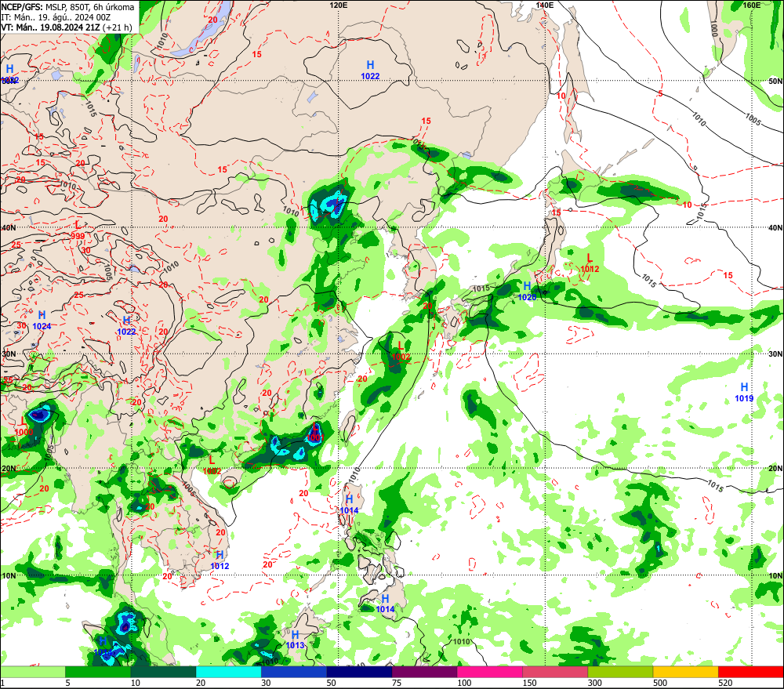Screen dimensions: 784x689
Task: Click legend value label 300
Action: click(x=594, y=683)
